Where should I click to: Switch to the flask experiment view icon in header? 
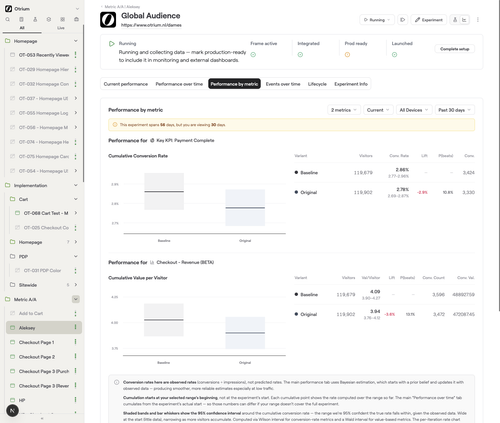click(455, 20)
